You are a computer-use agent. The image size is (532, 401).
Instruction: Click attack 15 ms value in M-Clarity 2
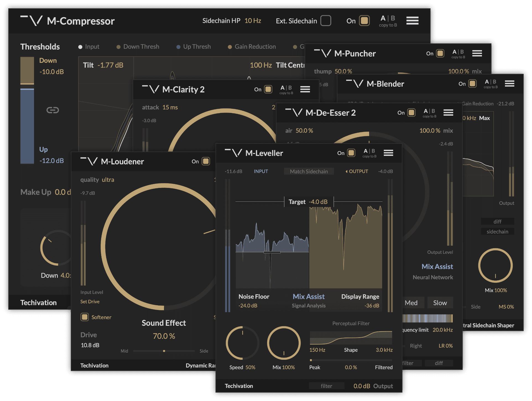coord(170,107)
